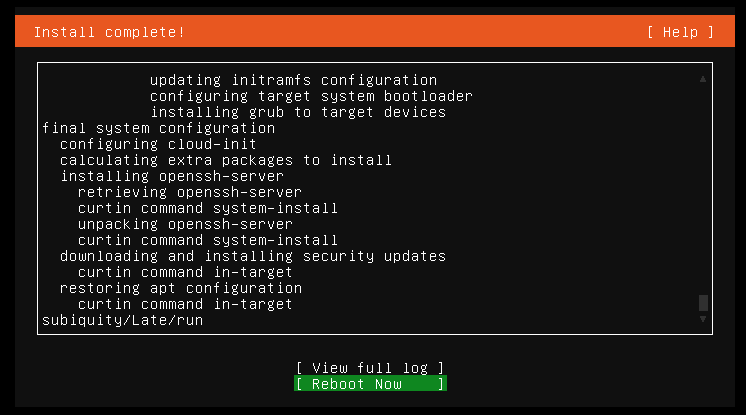Screen dimensions: 746x415
Task: Click 'installing grub to target devices' entry
Action: tap(298, 112)
